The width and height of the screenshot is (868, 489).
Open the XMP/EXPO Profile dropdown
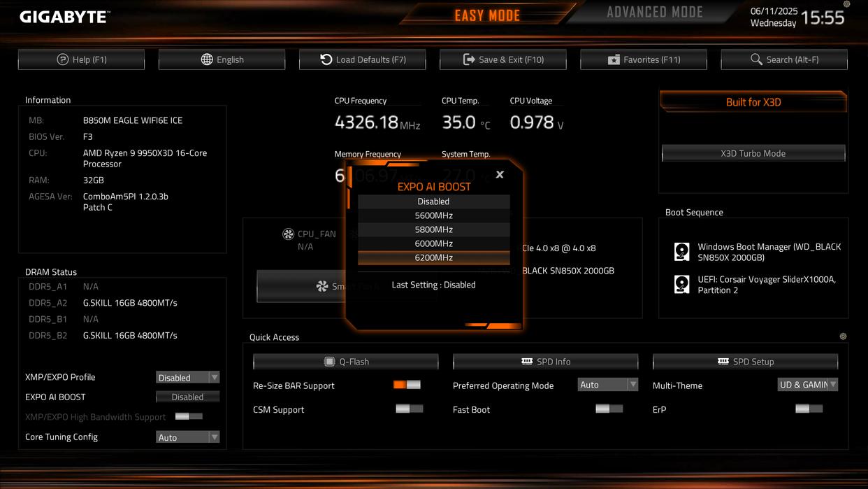187,376
